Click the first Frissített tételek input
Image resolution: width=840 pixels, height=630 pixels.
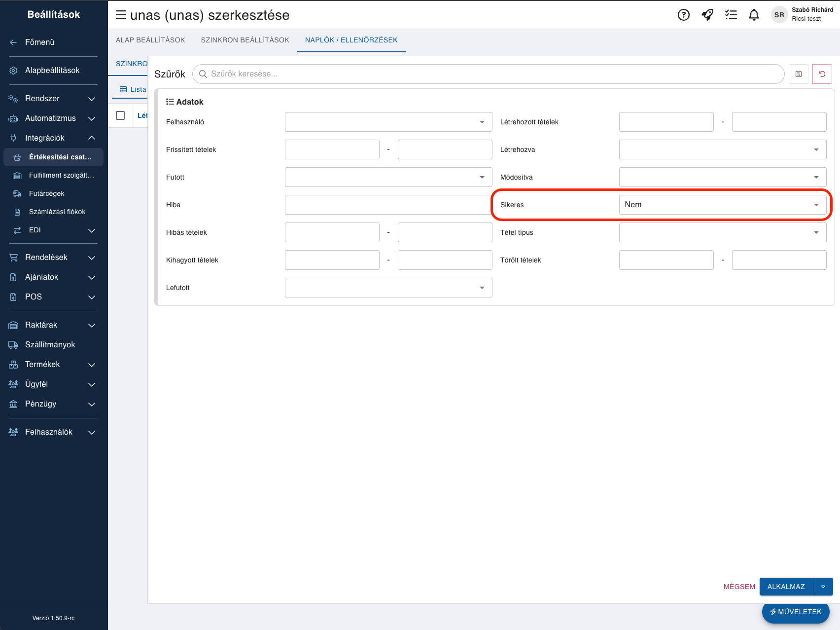(x=332, y=149)
